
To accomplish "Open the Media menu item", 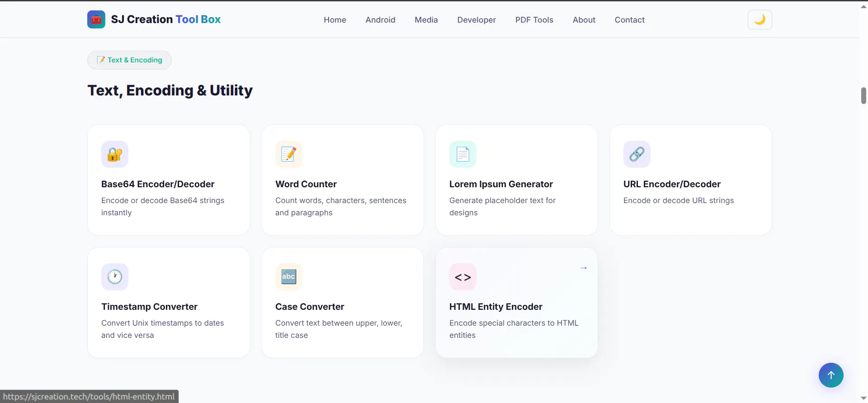I will click(x=426, y=20).
